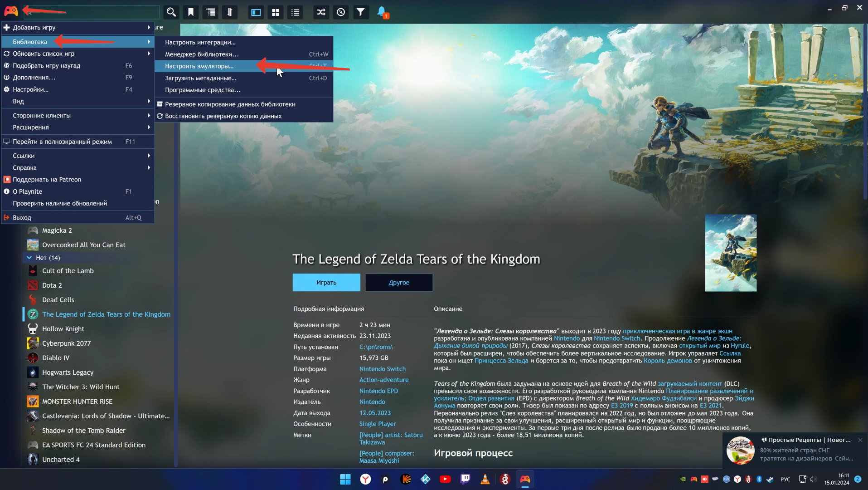Choose 'Выход' menu item
Screen dimensions: 868x490
point(78,218)
